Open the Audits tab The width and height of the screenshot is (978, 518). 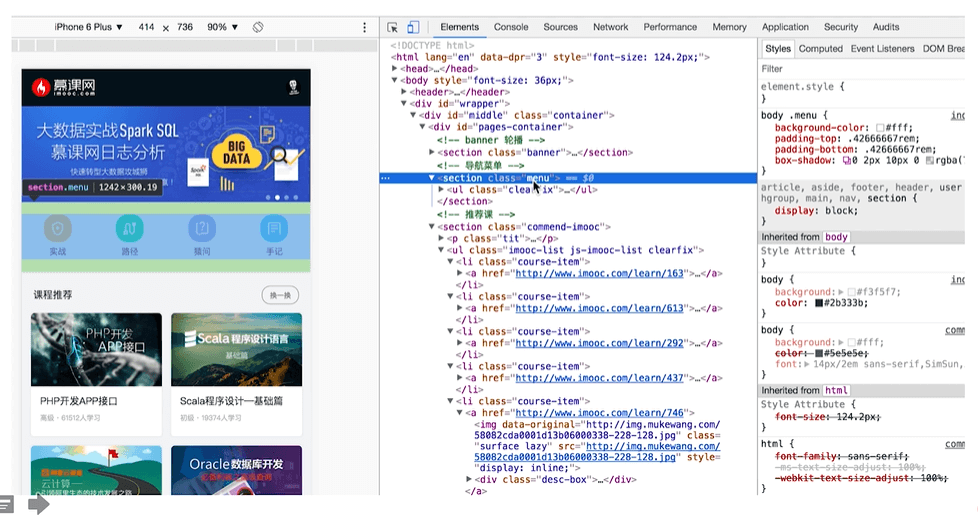pyautogui.click(x=886, y=27)
